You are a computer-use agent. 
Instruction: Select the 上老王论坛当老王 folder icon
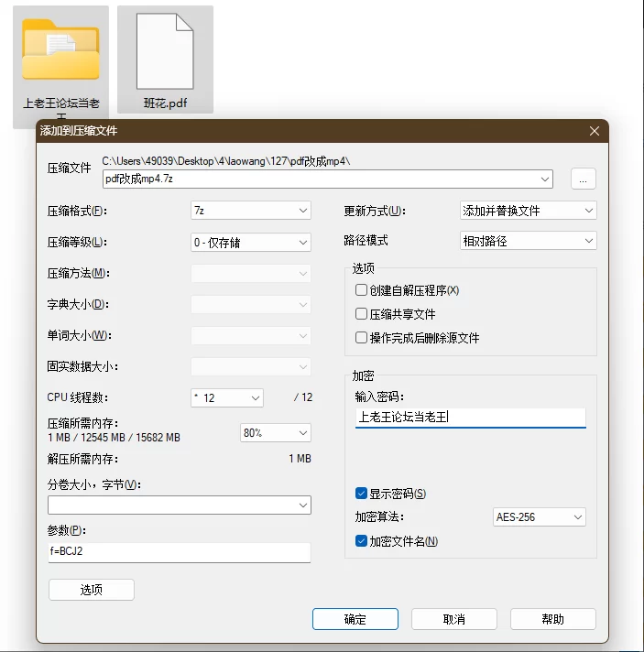point(60,49)
